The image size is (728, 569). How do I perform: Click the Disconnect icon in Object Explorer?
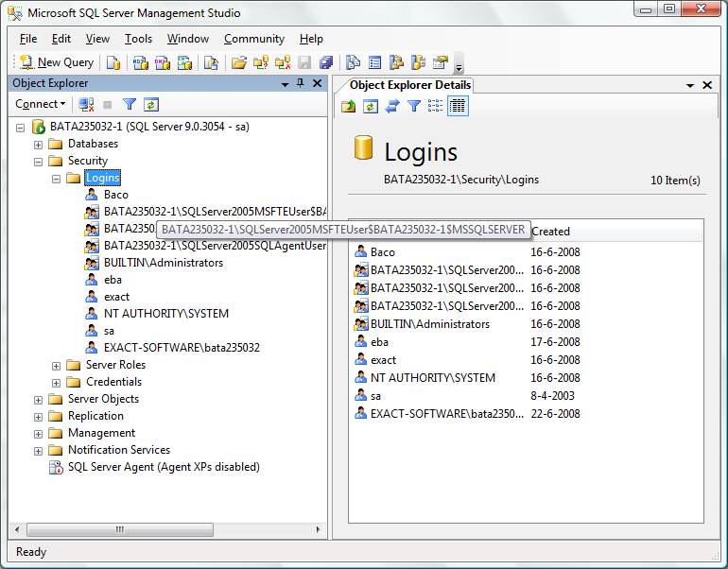click(86, 104)
